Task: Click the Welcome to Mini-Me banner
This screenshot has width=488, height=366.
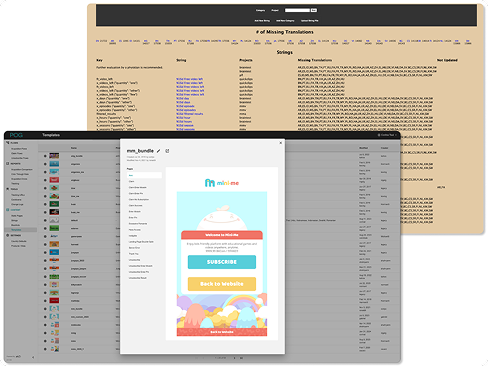Action: [222, 235]
